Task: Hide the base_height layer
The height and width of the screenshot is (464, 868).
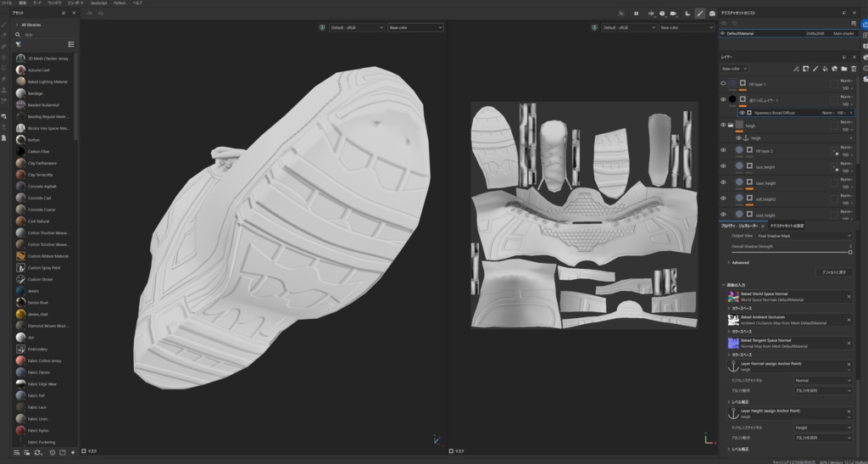Action: pos(723,182)
